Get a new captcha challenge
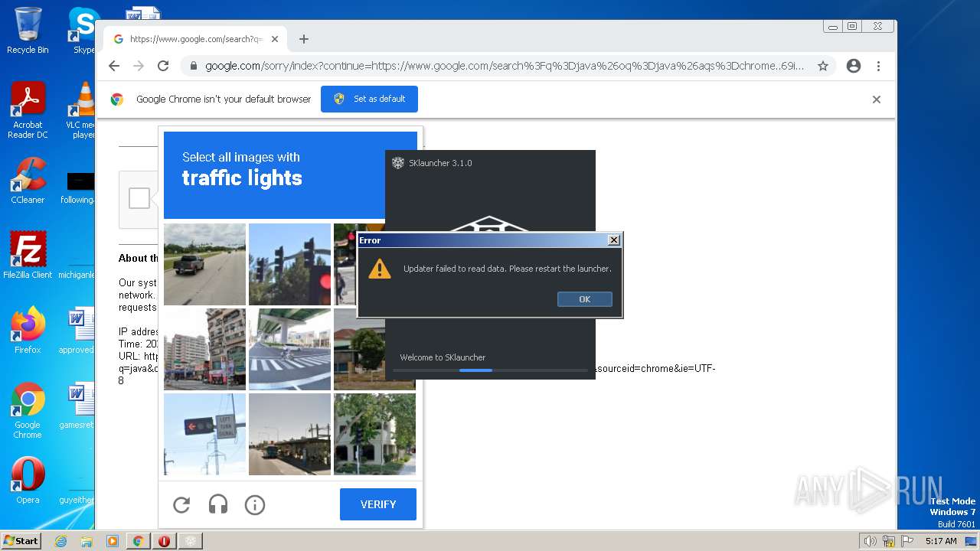This screenshot has height=551, width=980. [x=181, y=504]
